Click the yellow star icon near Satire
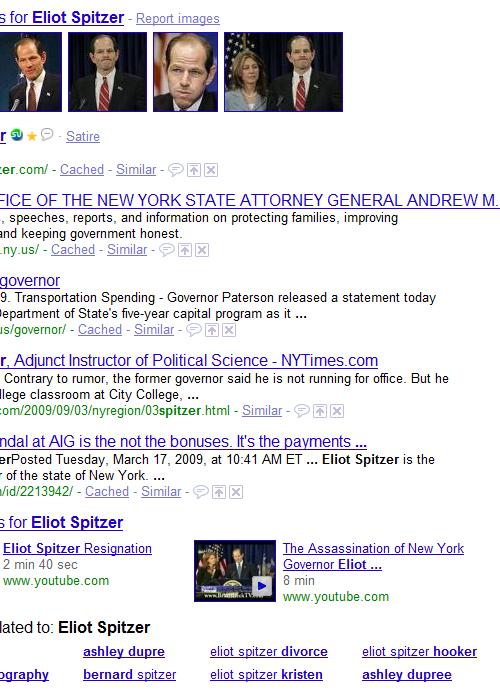Screen dimensions: 500x700 point(32,136)
